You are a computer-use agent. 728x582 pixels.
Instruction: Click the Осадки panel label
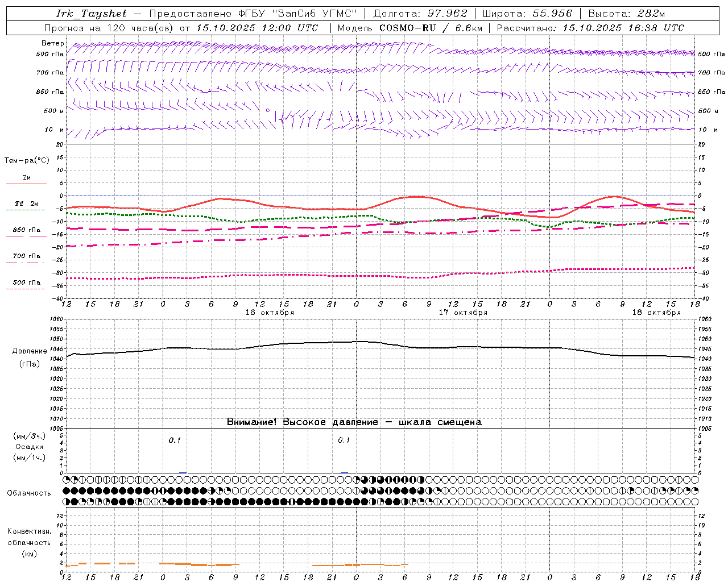click(x=29, y=447)
